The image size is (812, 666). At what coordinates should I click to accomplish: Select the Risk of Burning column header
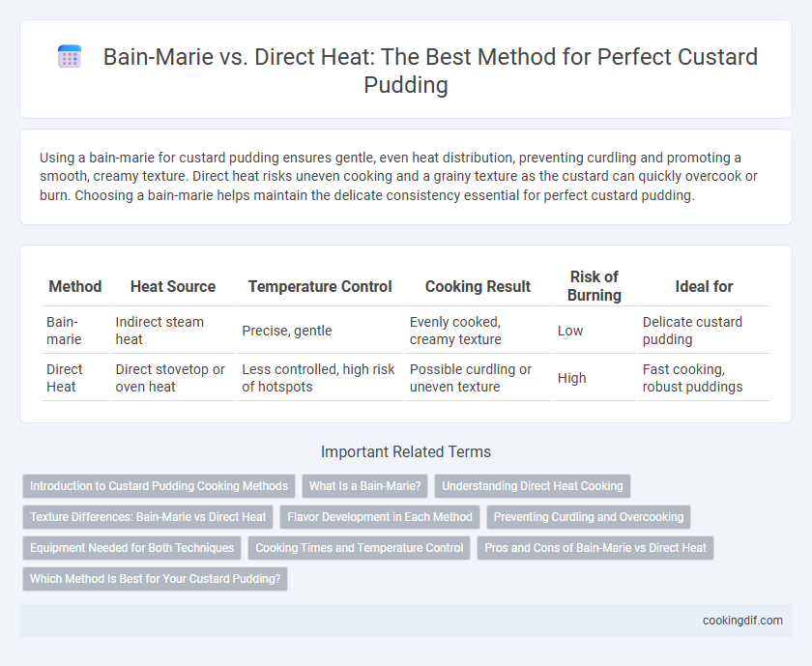(594, 286)
